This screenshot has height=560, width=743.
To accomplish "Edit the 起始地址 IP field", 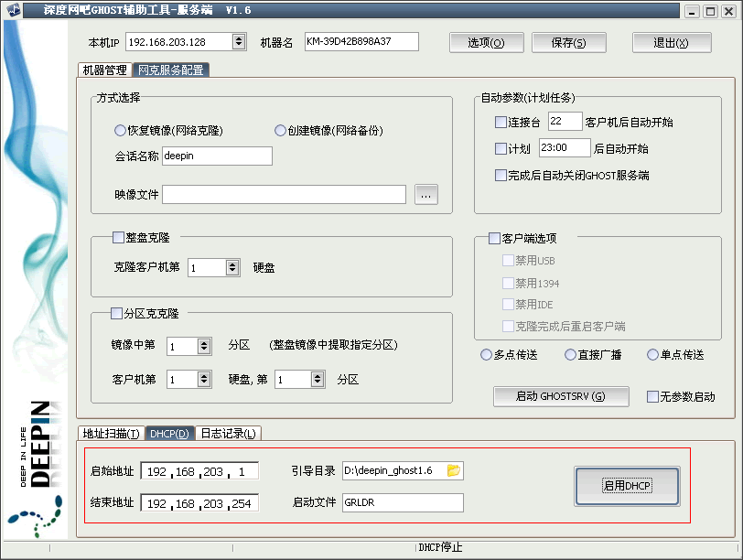I will (199, 471).
